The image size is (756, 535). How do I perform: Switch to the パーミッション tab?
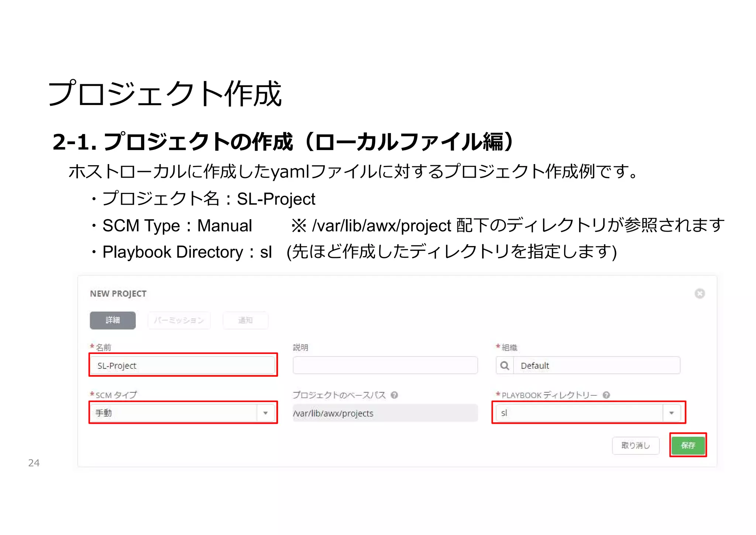click(x=179, y=320)
